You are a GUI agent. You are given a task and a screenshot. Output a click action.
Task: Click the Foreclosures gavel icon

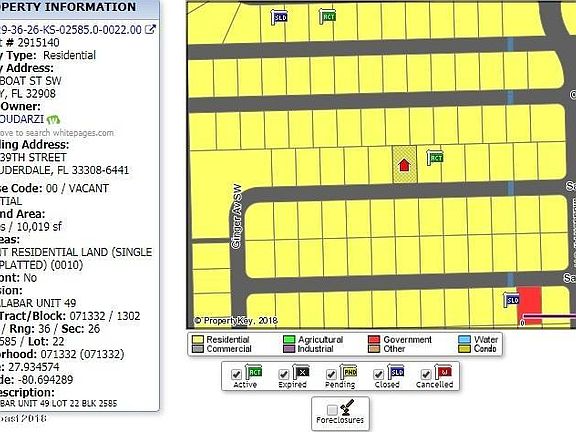(347, 407)
